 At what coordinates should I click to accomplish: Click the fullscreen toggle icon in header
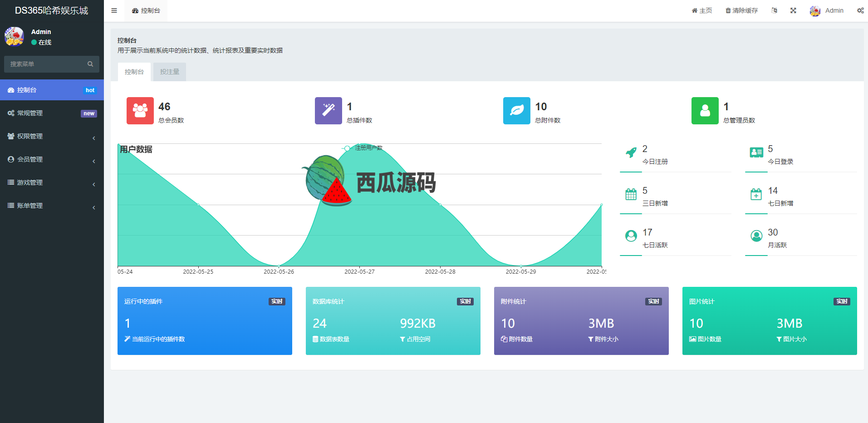pyautogui.click(x=793, y=10)
